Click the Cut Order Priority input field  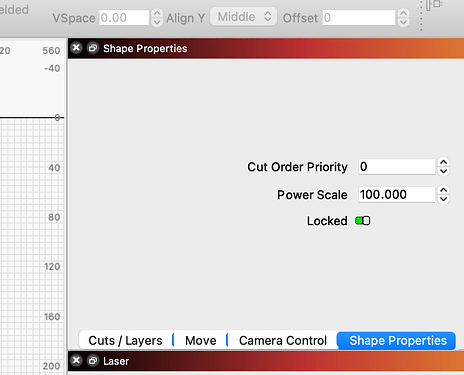click(x=397, y=167)
